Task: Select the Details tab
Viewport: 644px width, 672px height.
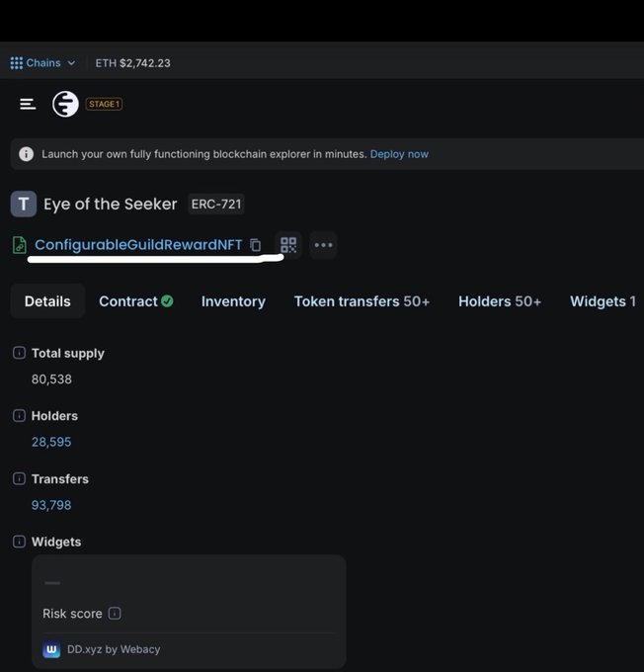Action: pyautogui.click(x=47, y=301)
